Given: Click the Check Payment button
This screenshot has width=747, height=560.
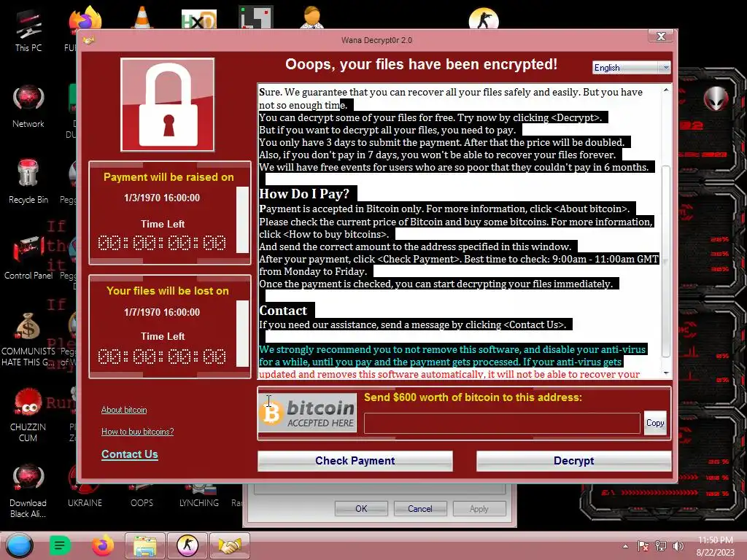Looking at the screenshot, I should 355,461.
